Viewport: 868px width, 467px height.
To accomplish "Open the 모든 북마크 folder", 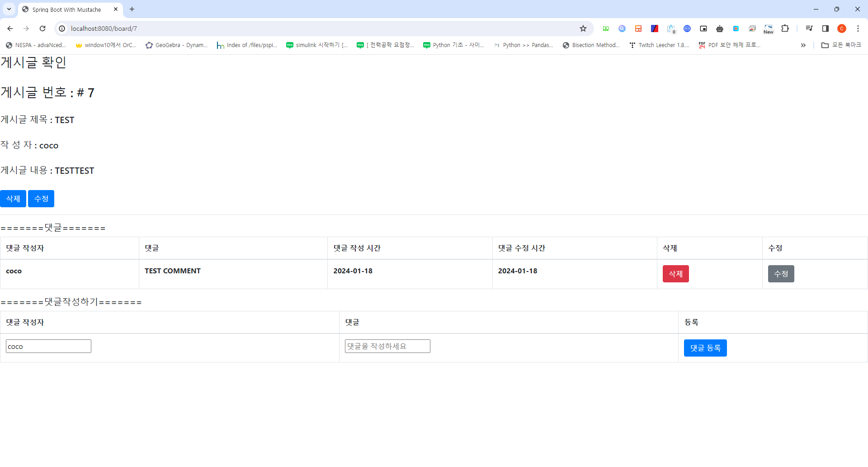I will coord(841,45).
